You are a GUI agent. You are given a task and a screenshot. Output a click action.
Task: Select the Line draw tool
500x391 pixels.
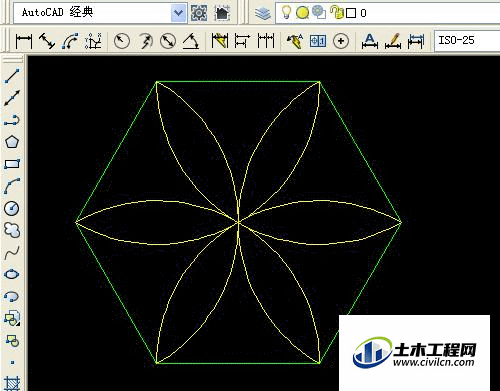tap(12, 76)
